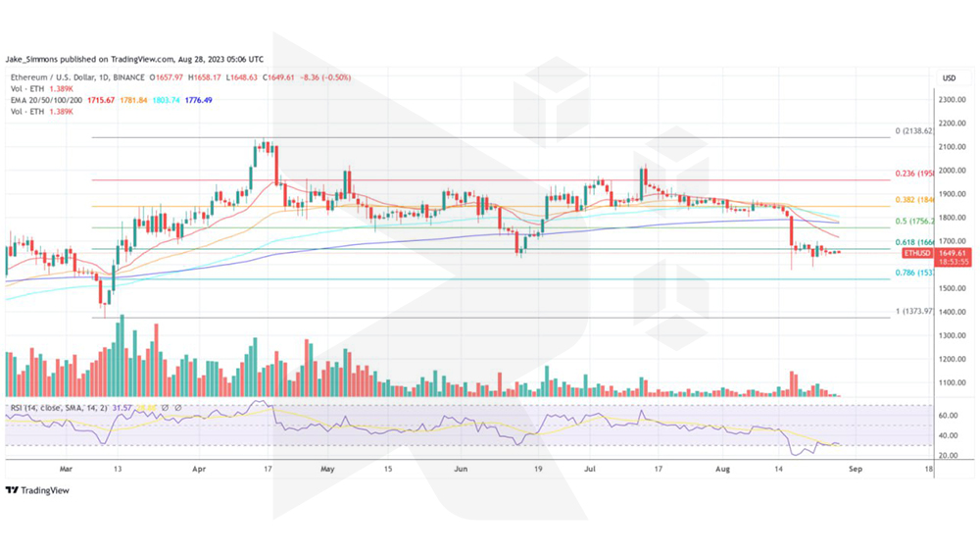The image size is (980, 551).
Task: Click the Jul marker on the time axis
Action: [x=590, y=470]
